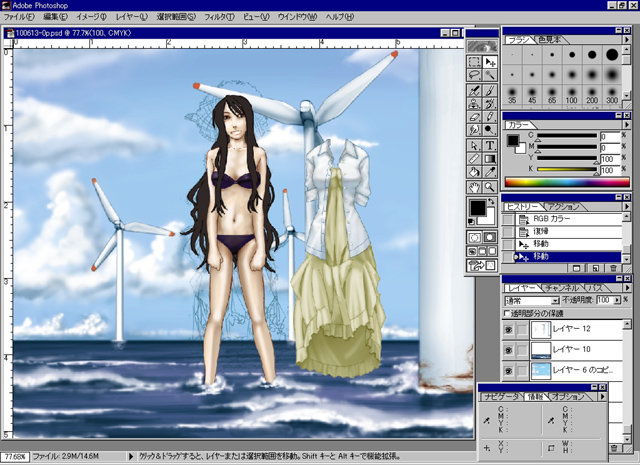Open the 選択範囲 menu
Viewport: 640px width, 465px height.
click(x=176, y=17)
